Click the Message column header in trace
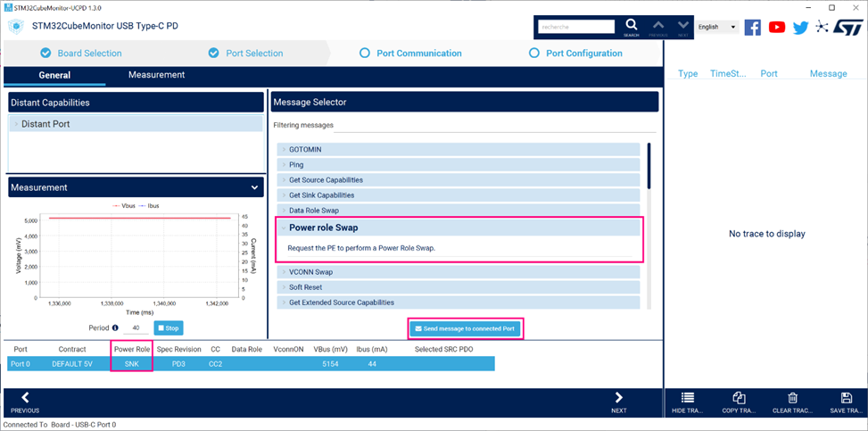Viewport: 868px width, 431px height. [x=828, y=74]
